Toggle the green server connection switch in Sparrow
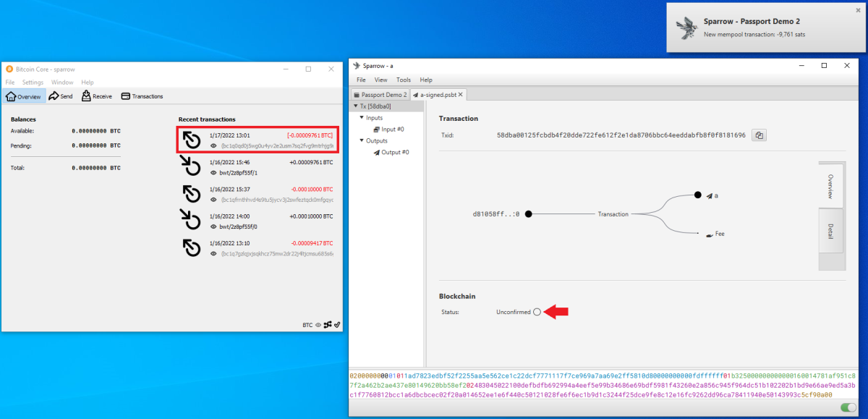868x419 pixels. [x=848, y=408]
